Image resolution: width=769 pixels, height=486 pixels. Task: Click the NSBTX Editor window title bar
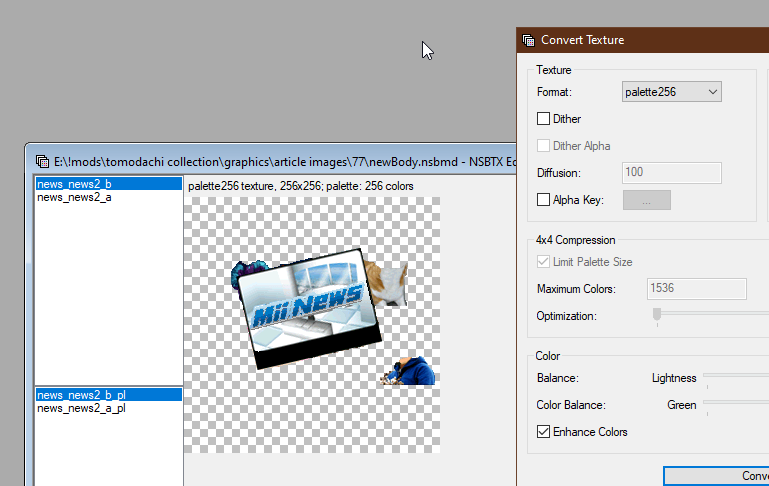271,161
